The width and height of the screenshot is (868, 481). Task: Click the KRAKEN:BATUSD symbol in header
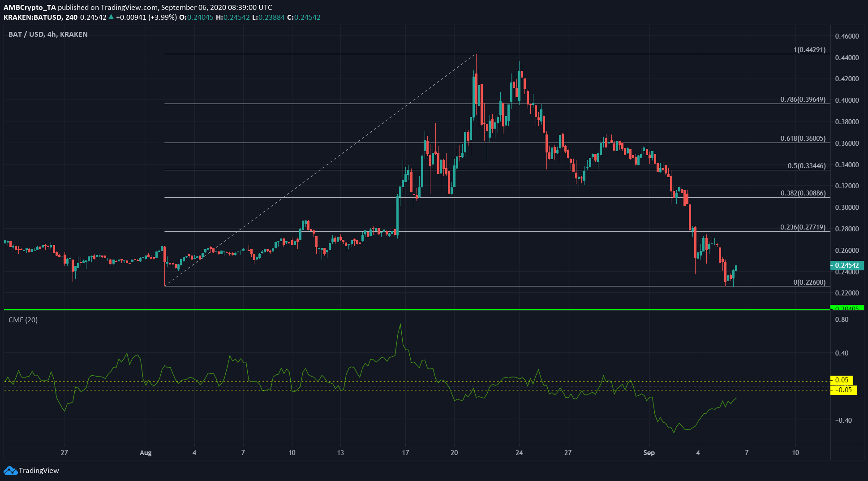(34, 17)
